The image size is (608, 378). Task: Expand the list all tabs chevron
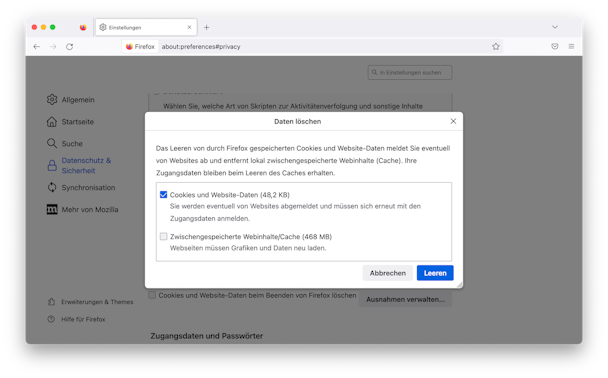[x=555, y=27]
